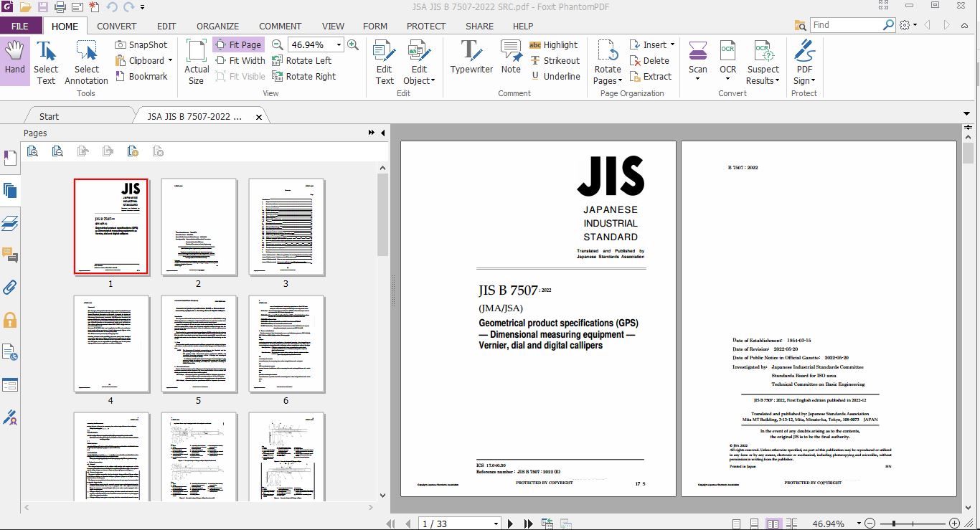Viewport: 980px width, 530px height.
Task: Add a Bookmark from the ribbon
Action: click(x=141, y=76)
